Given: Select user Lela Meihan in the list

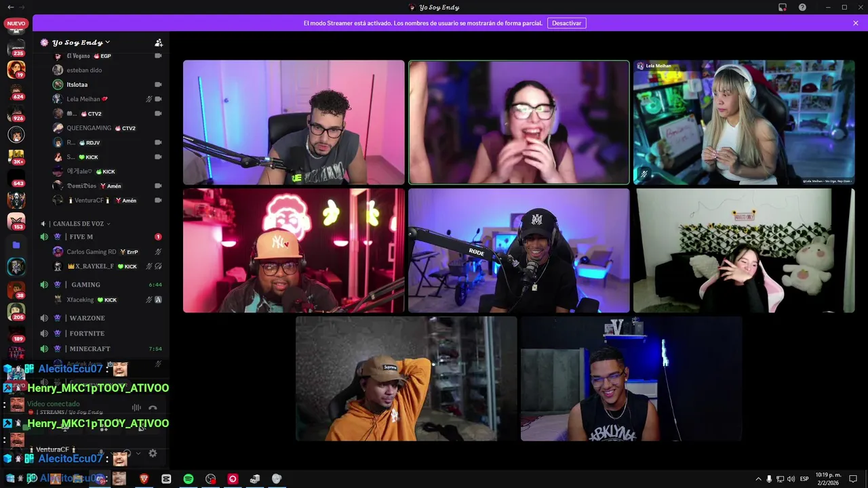Looking at the screenshot, I should click(83, 99).
